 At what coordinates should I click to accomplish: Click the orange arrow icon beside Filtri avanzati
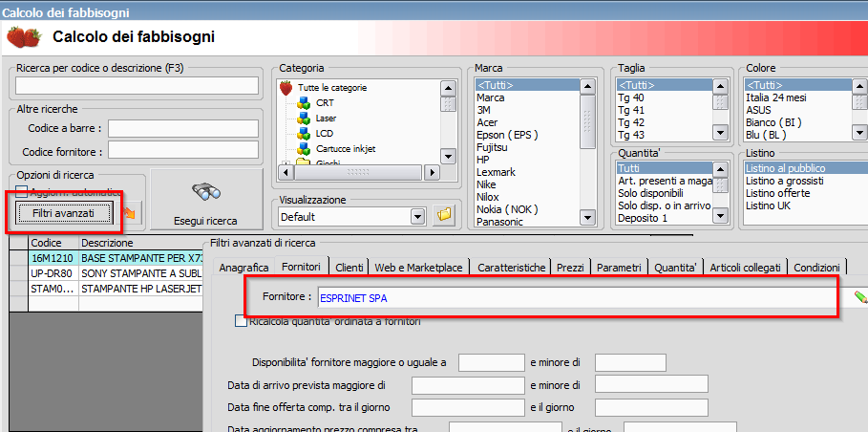point(129,213)
